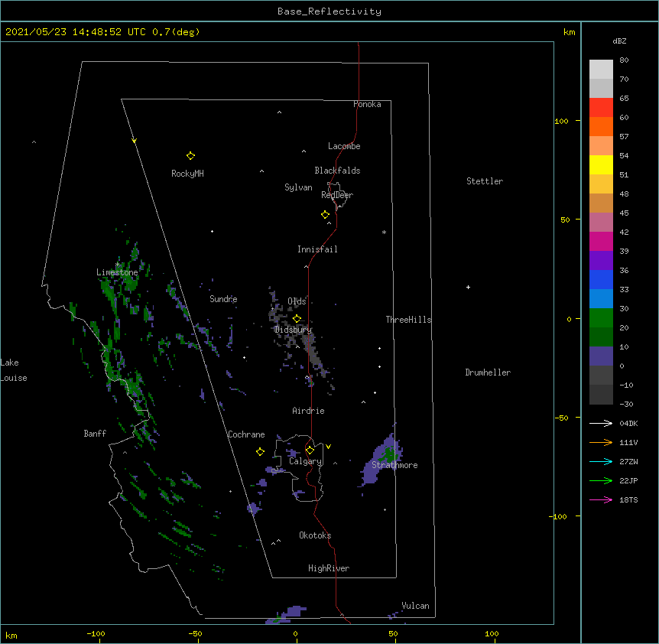Click the Sylvan map label
This screenshot has height=644, width=659.
[x=298, y=187]
